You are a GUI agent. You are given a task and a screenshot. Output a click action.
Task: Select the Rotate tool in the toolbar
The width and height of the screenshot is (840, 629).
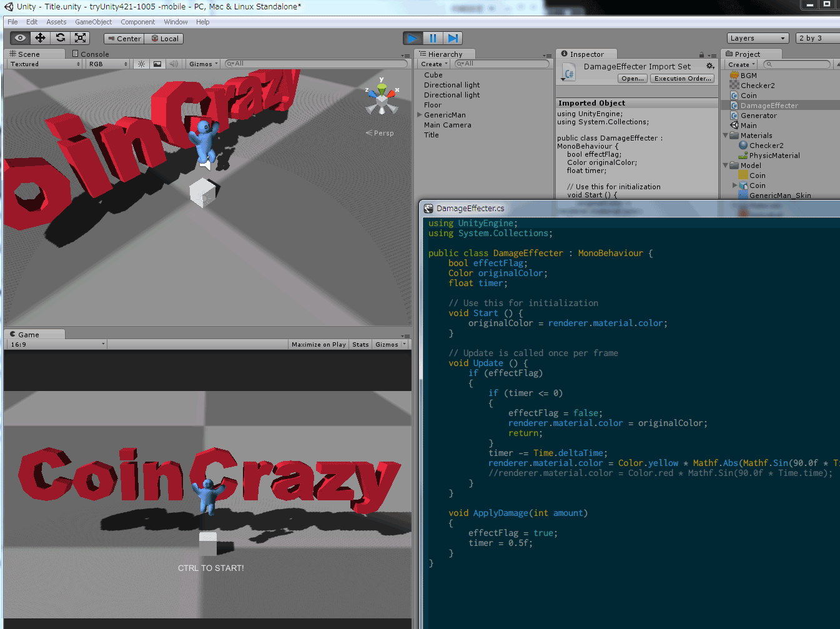click(60, 37)
